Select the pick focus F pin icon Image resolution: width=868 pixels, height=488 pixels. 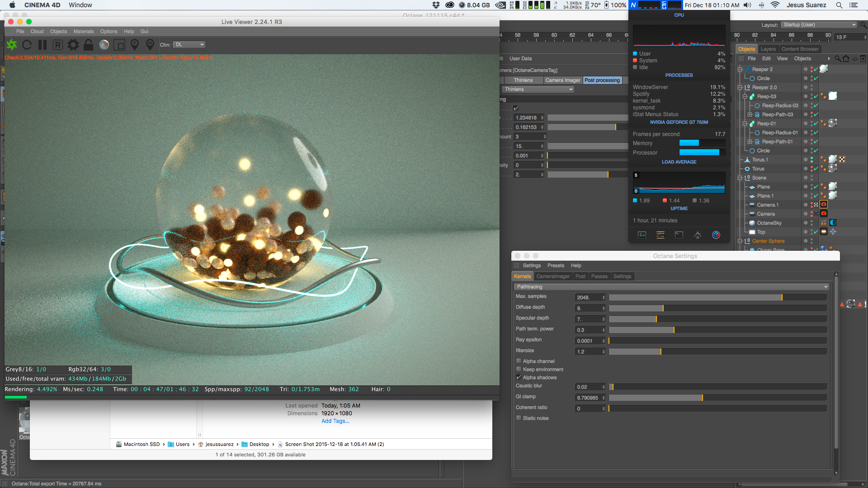pos(135,44)
